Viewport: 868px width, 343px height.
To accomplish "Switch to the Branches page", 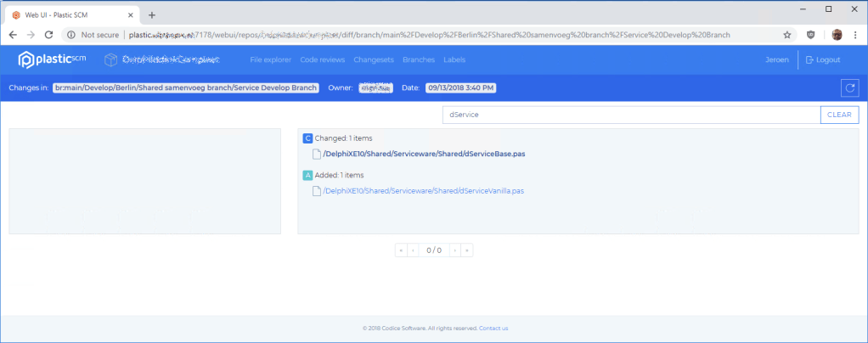I will (419, 60).
